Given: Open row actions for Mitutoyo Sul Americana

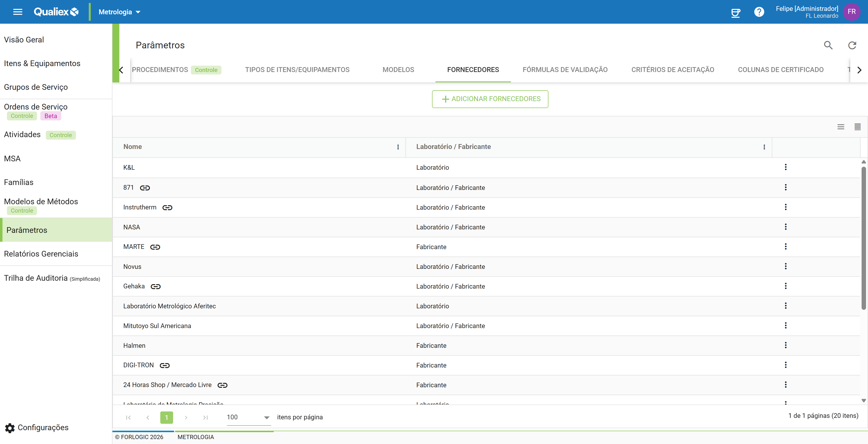Looking at the screenshot, I should pos(785,325).
